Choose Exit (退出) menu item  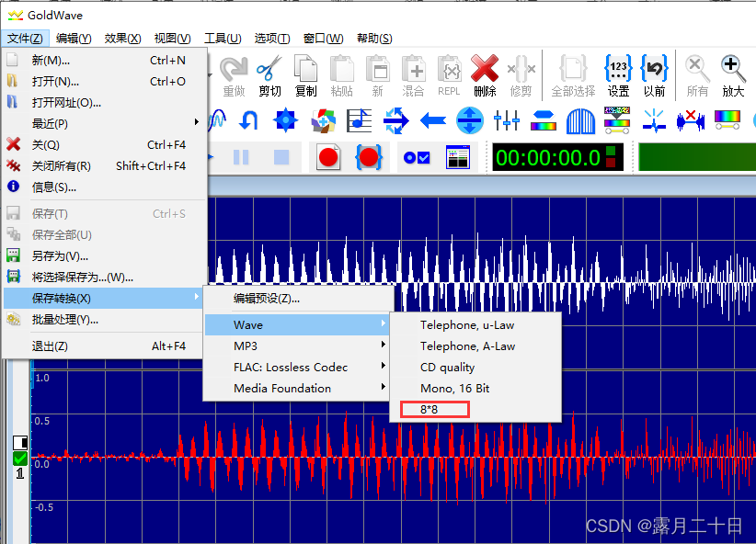tap(104, 346)
